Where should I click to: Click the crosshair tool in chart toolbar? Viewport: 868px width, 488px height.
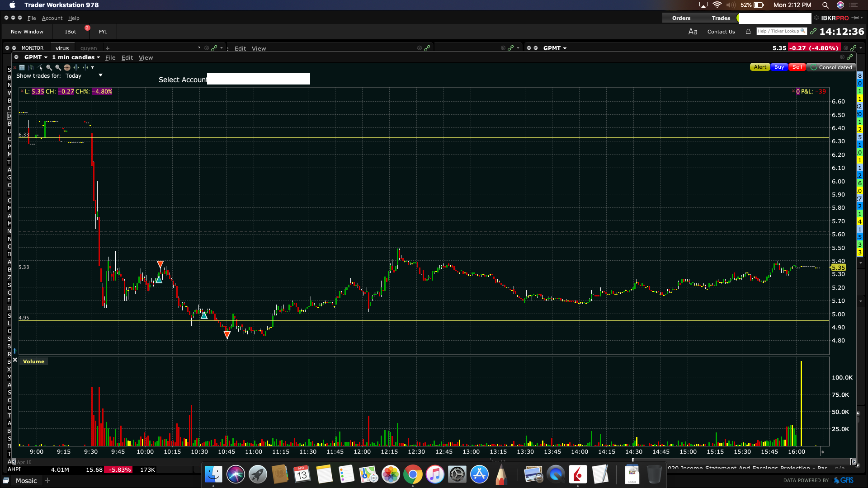coord(67,67)
